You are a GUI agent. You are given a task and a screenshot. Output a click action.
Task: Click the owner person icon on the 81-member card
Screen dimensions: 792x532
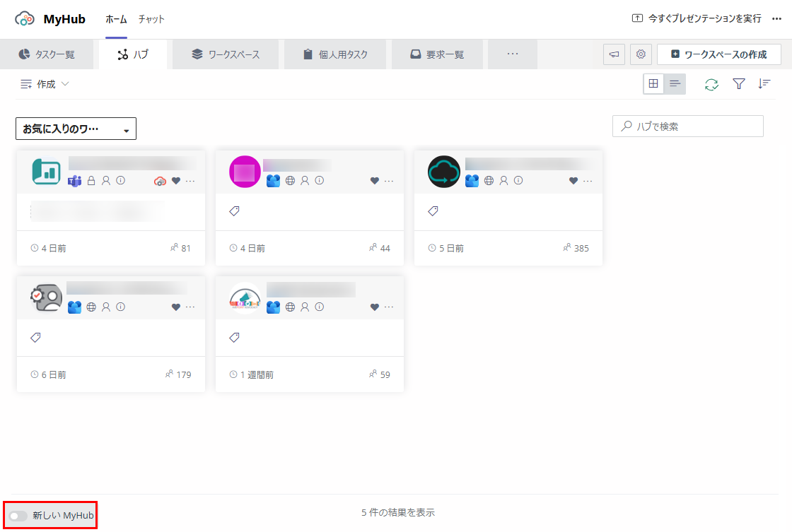tap(106, 180)
